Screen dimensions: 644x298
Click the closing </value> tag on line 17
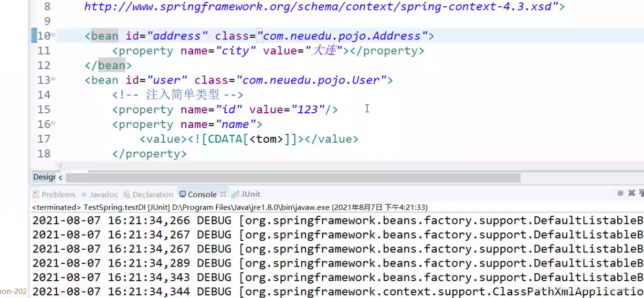coord(332,139)
